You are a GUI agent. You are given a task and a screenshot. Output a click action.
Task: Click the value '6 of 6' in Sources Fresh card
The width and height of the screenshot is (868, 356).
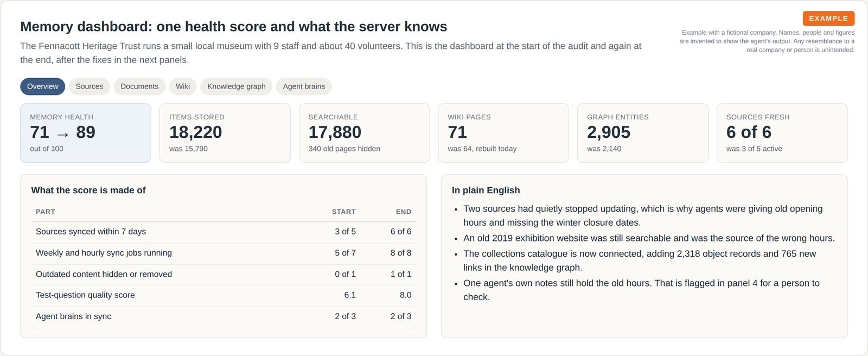(749, 132)
